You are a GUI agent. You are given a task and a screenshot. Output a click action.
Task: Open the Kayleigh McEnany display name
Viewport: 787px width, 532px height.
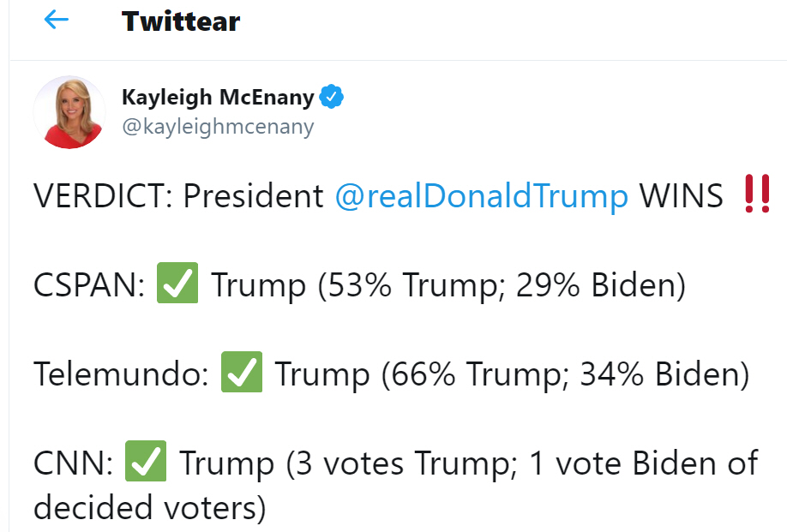(218, 97)
